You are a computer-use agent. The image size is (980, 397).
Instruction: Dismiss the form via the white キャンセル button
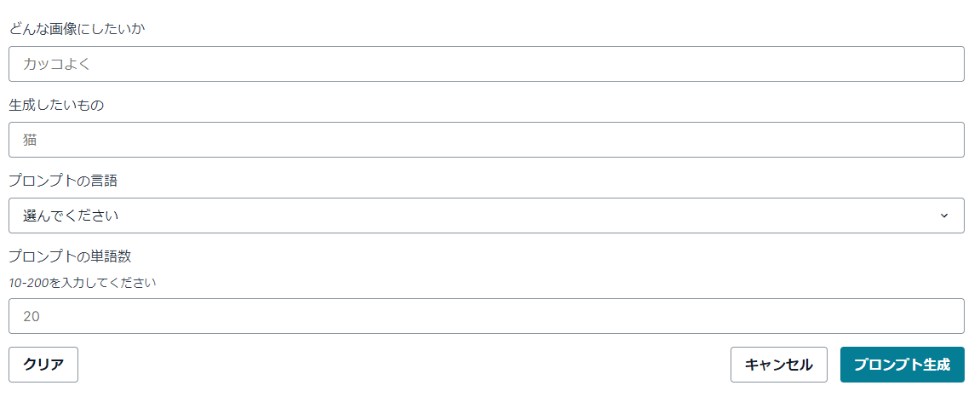pyautogui.click(x=778, y=365)
